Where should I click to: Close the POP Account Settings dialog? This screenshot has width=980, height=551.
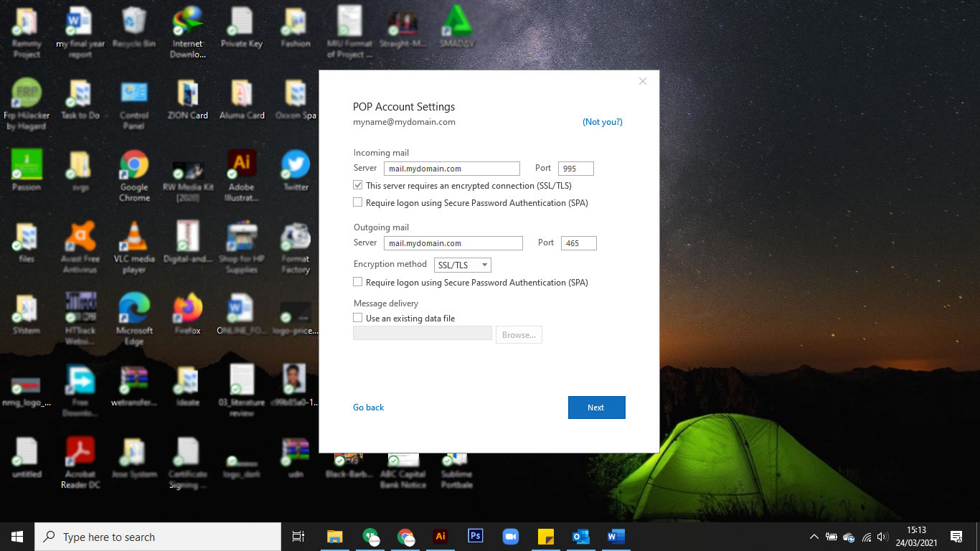(x=643, y=81)
